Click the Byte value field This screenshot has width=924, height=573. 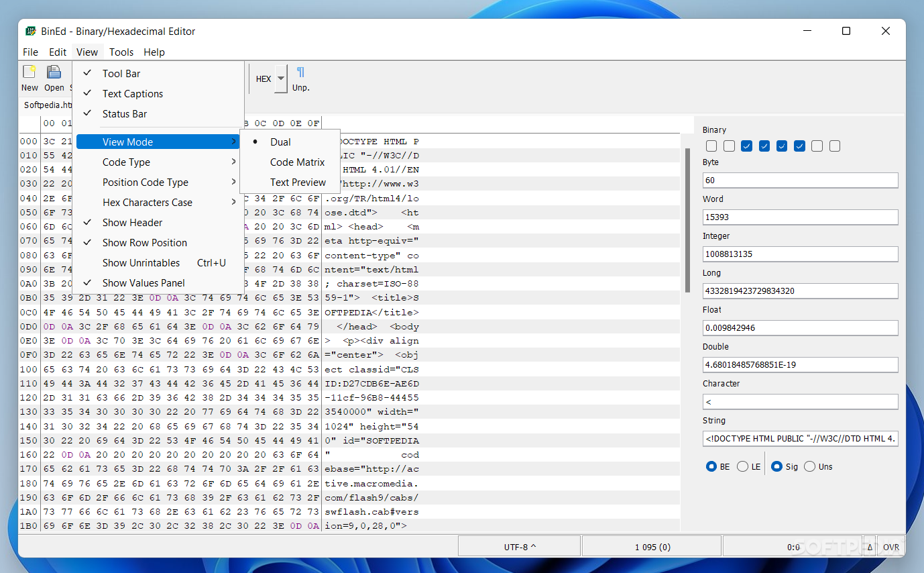tap(800, 180)
